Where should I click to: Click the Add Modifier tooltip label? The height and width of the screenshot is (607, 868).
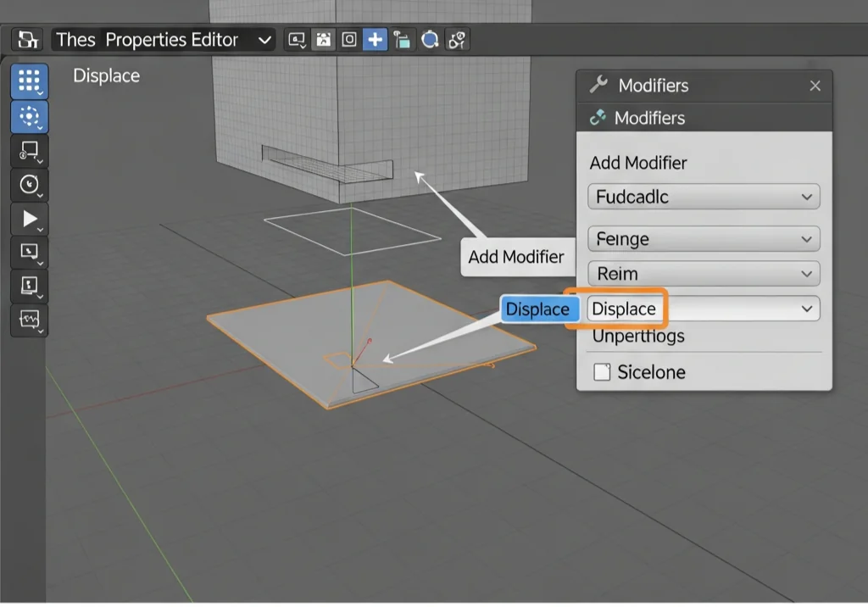pyautogui.click(x=516, y=257)
